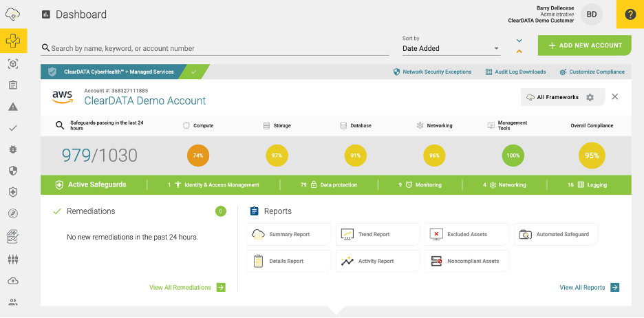Open the equalizer sliders sidebar icon
The image size is (644, 318).
pos(13,259)
